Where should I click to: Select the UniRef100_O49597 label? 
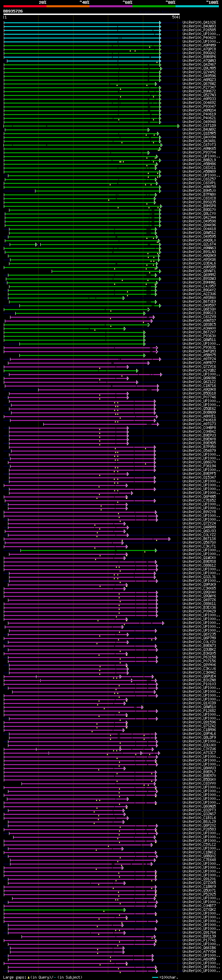point(199,306)
